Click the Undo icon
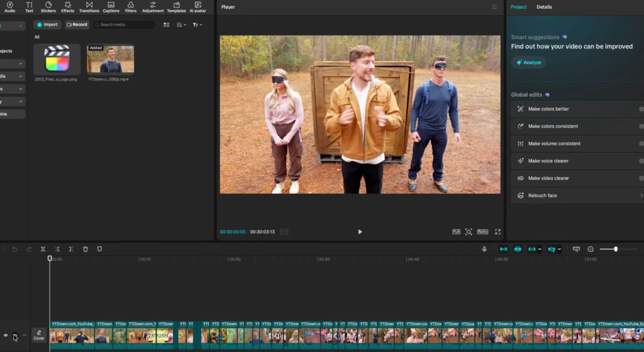Viewport: 644px width, 352px height. tap(14, 249)
